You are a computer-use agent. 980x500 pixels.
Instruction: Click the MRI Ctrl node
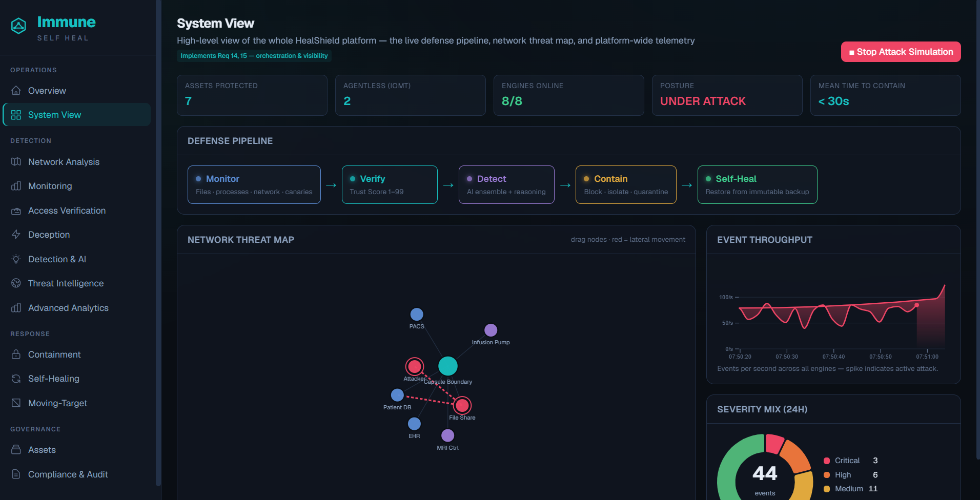(447, 435)
